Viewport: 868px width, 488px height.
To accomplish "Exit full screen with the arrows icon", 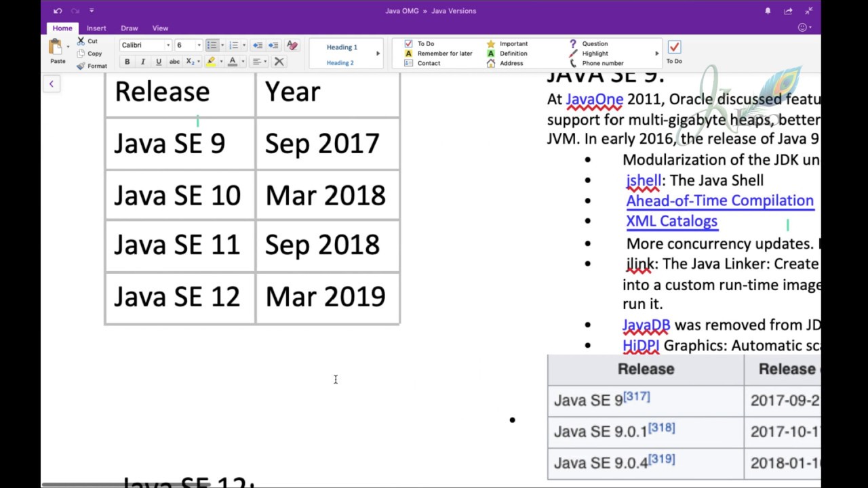I will [808, 11].
